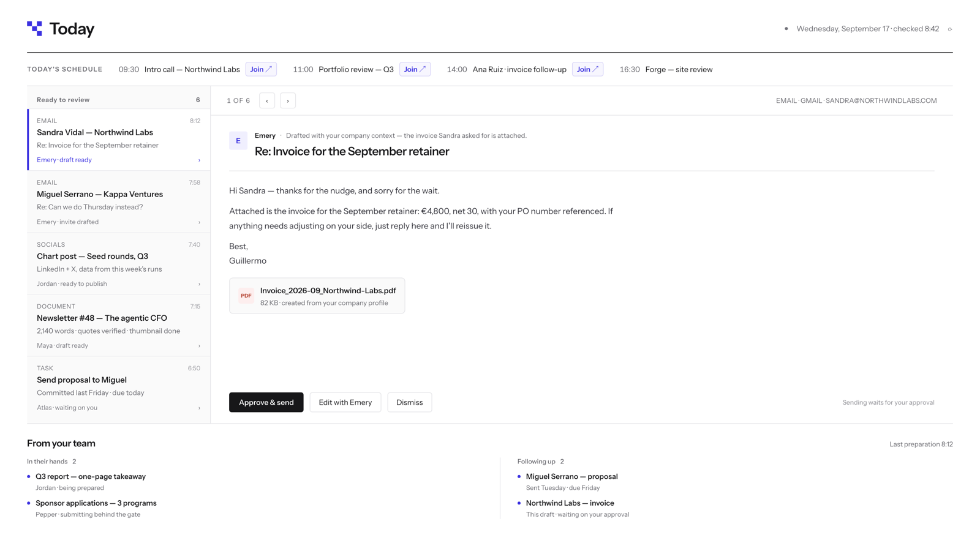
Task: Expand chevron on Maya draft ready row
Action: [199, 346]
